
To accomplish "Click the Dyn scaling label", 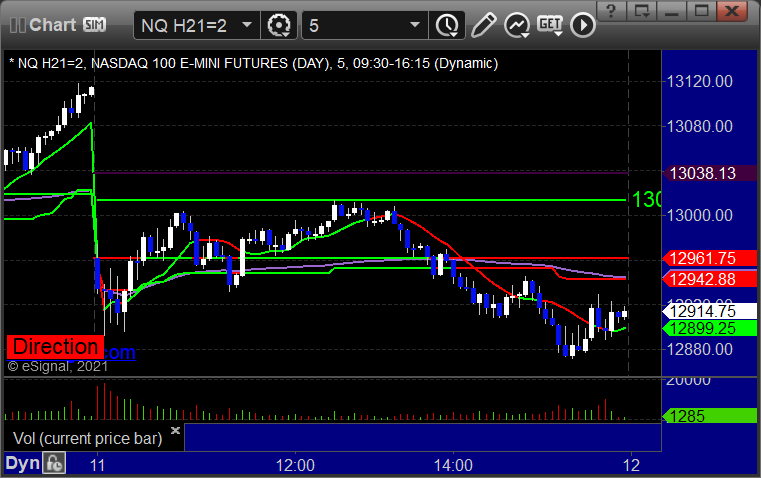I will pyautogui.click(x=22, y=463).
